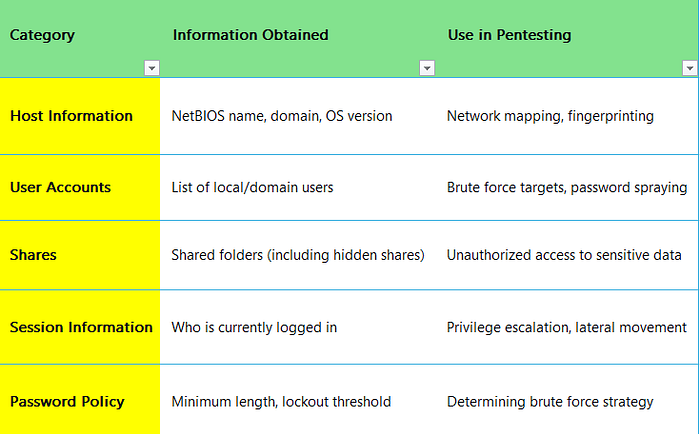
Task: Select the Information Obtained header cell
Action: 298,38
